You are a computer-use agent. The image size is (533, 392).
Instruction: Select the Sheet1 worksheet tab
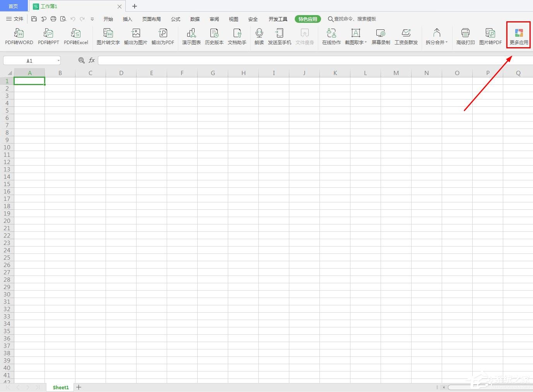click(x=61, y=387)
